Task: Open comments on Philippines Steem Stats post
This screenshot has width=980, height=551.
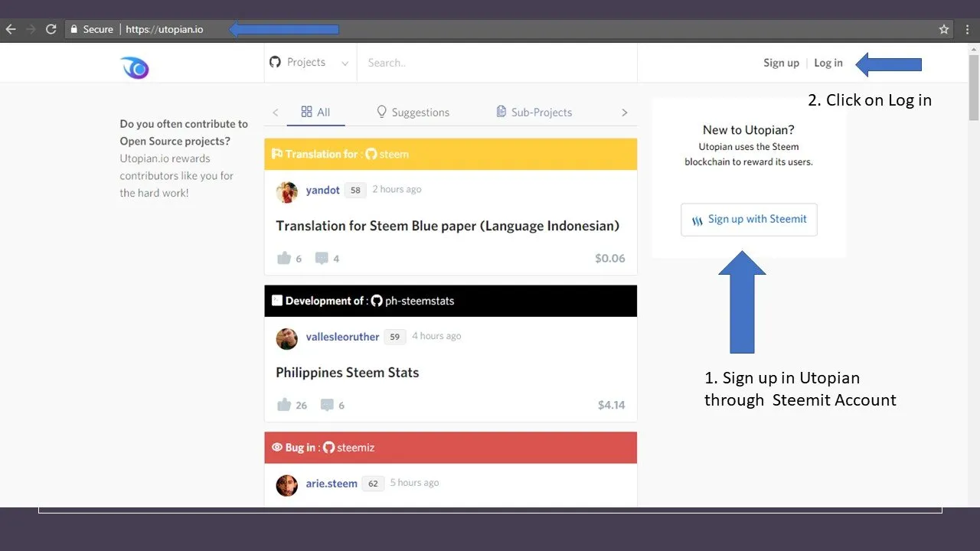Action: click(327, 405)
